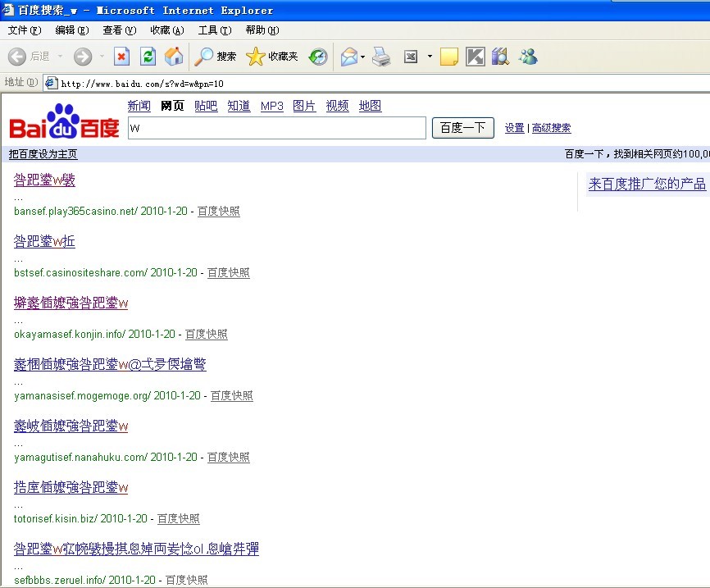This screenshot has width=710, height=588.
Task: Click the Back arrow toolbar icon
Action: (x=17, y=57)
